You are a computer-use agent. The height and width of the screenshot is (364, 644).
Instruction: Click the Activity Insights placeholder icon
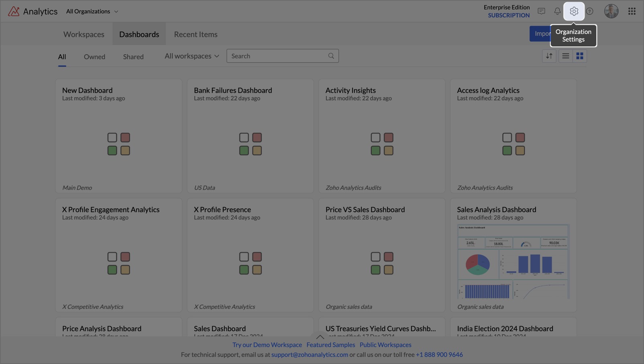[x=382, y=144]
